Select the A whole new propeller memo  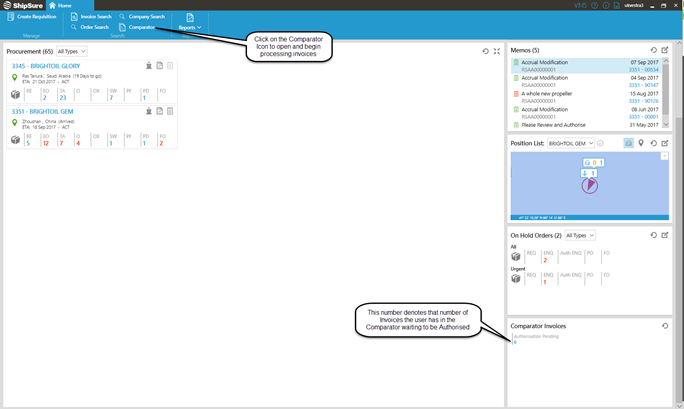[x=556, y=93]
